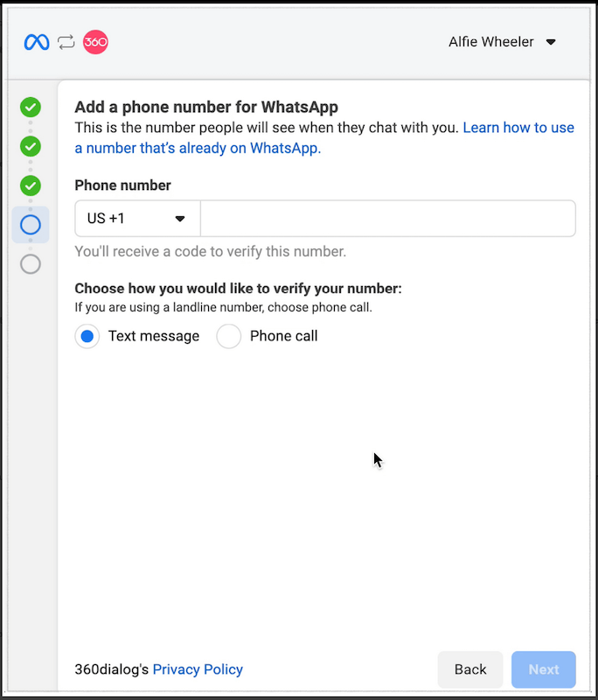
Task: Click the 'Add a phone number for WhatsApp' heading
Action: (206, 107)
